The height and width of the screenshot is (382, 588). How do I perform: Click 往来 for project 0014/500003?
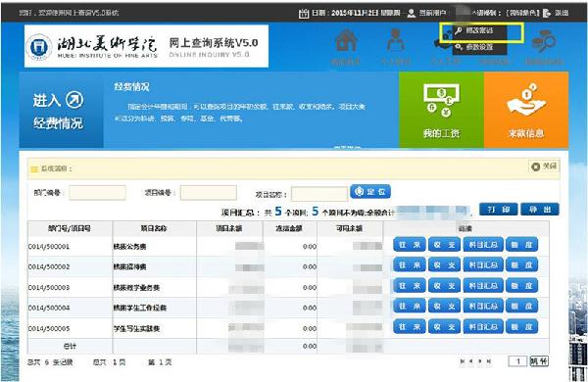coord(410,285)
